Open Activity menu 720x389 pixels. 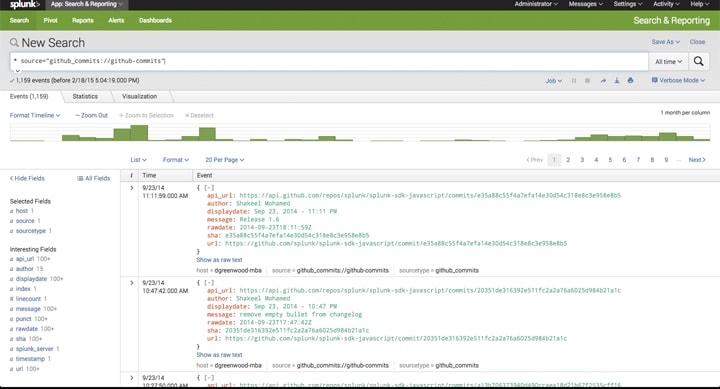coord(666,4)
